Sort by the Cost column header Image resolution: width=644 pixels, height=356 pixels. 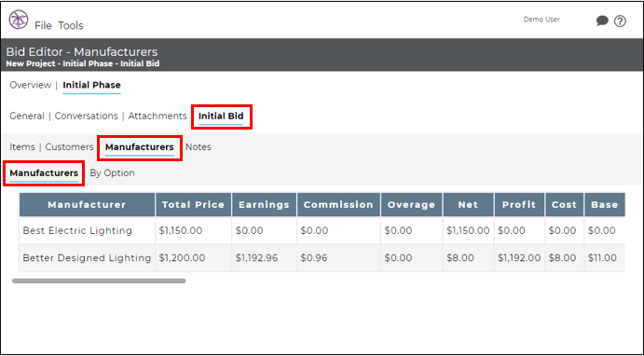tap(565, 204)
